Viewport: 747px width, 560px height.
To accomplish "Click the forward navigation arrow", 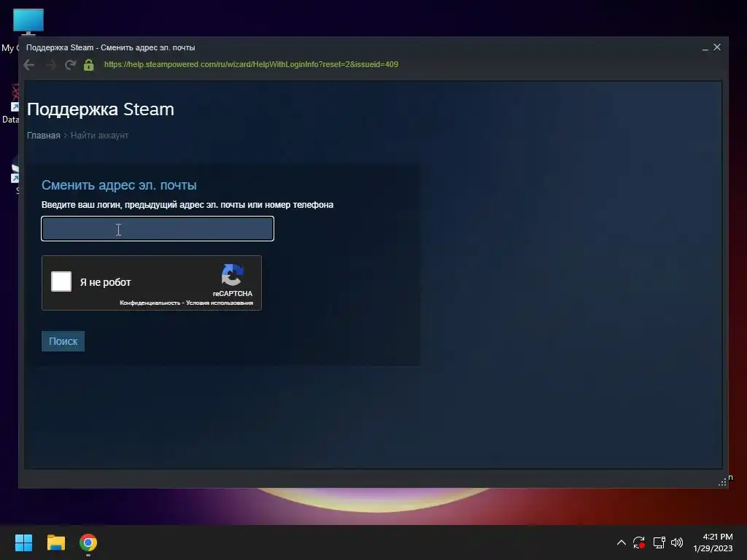I will pyautogui.click(x=50, y=65).
